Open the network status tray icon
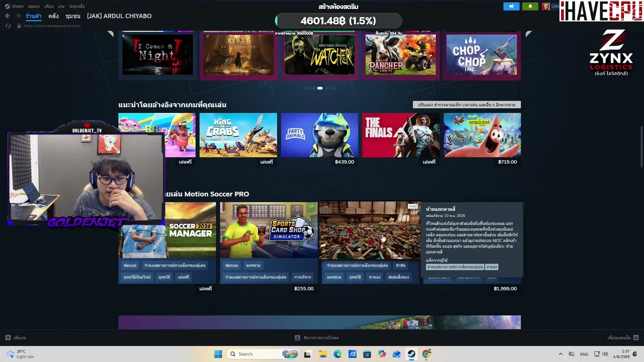 click(x=597, y=354)
